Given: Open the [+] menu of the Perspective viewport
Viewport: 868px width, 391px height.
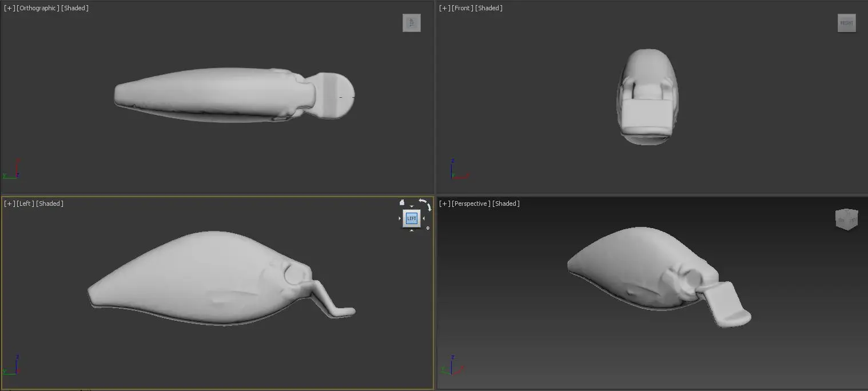Looking at the screenshot, I should pos(444,204).
